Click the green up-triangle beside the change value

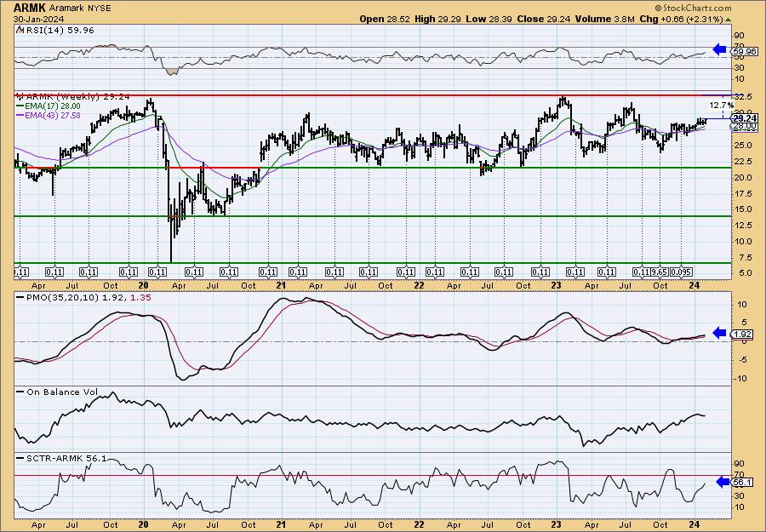[729, 20]
